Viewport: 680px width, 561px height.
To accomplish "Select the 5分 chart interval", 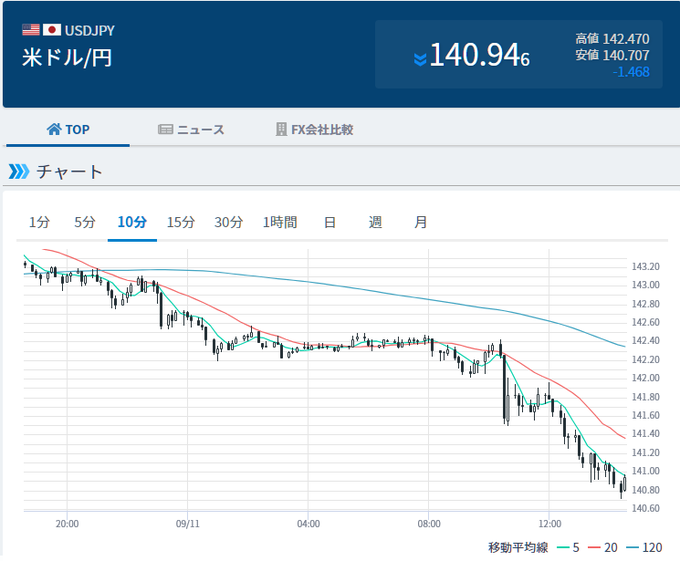I will pyautogui.click(x=85, y=222).
